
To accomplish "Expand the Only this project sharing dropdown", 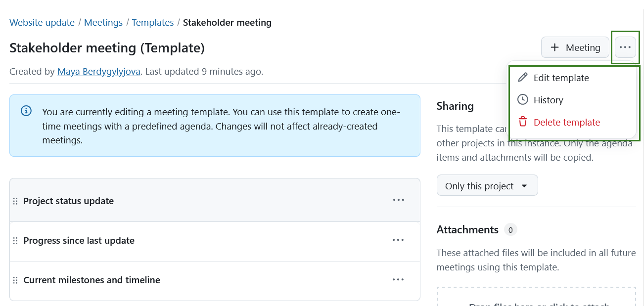I will (x=487, y=186).
